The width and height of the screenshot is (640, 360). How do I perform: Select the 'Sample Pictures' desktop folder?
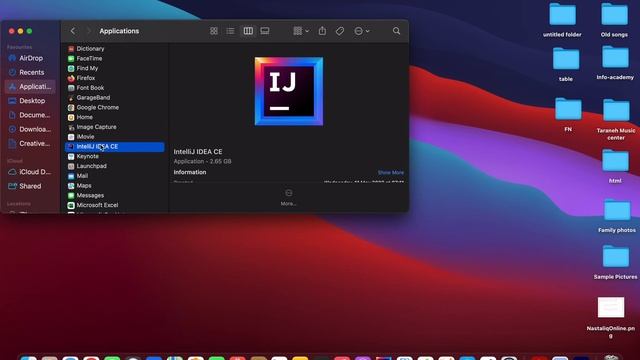tap(616, 262)
